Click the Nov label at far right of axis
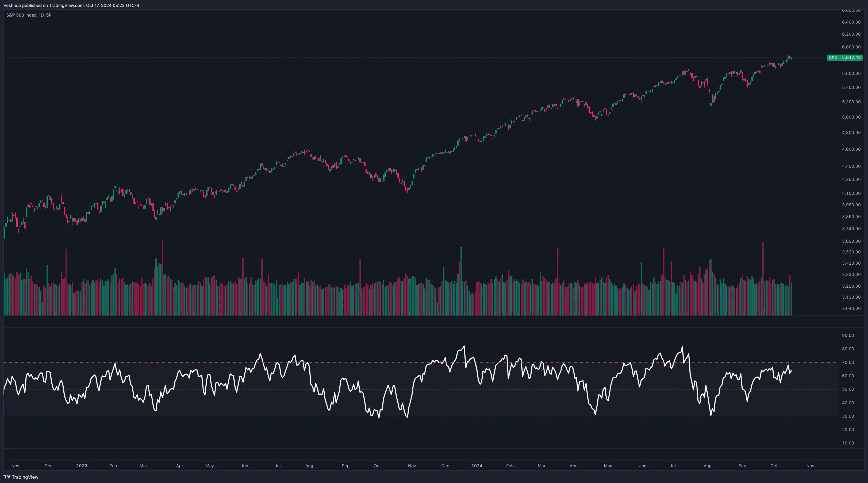The image size is (868, 483). (x=811, y=466)
